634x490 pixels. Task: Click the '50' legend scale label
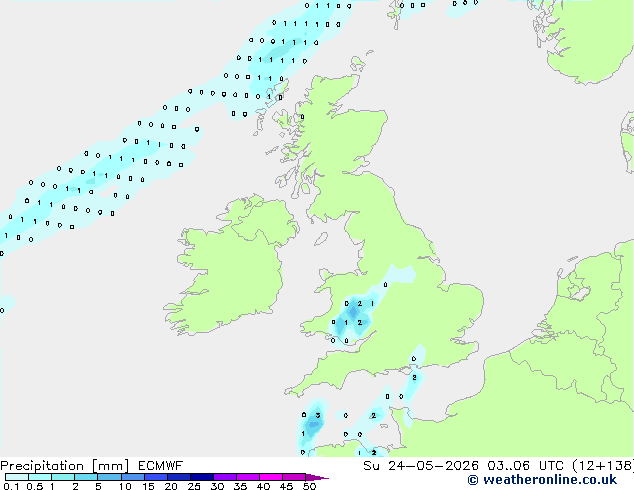[x=309, y=486]
